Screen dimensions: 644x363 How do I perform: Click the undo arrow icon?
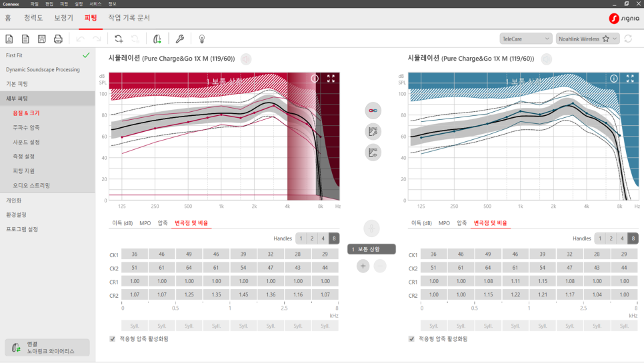coord(80,39)
